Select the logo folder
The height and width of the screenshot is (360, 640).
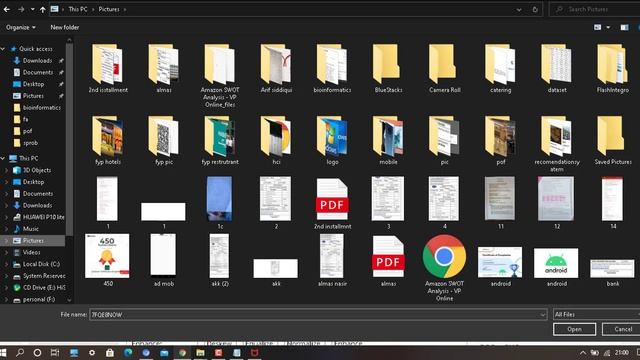coord(332,140)
